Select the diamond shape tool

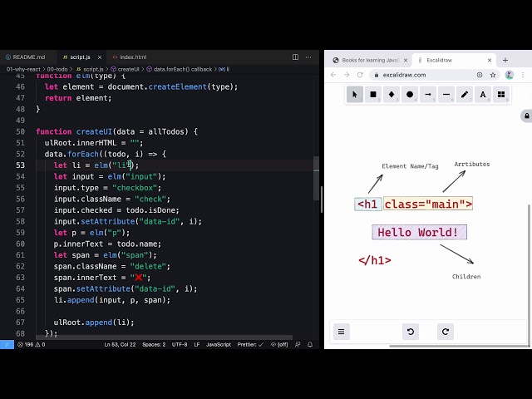[392, 95]
